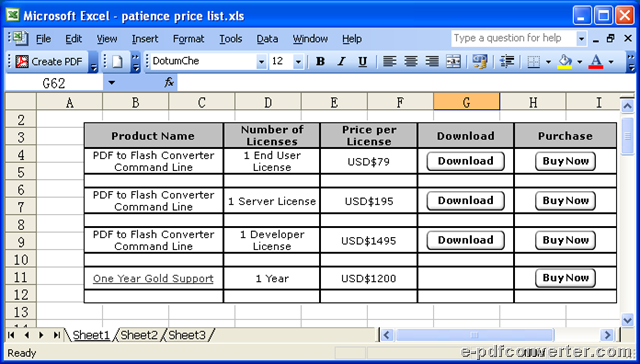
Task: Align text right
Action: click(x=432, y=62)
